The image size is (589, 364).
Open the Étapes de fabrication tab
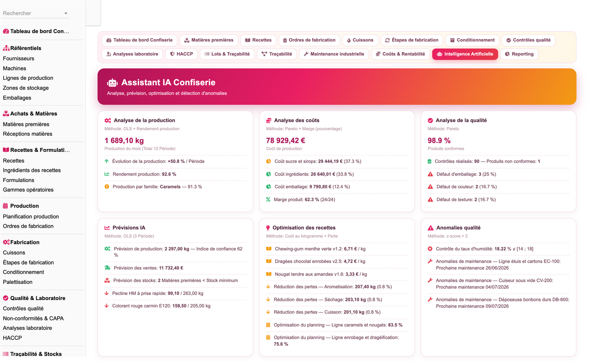pos(412,40)
